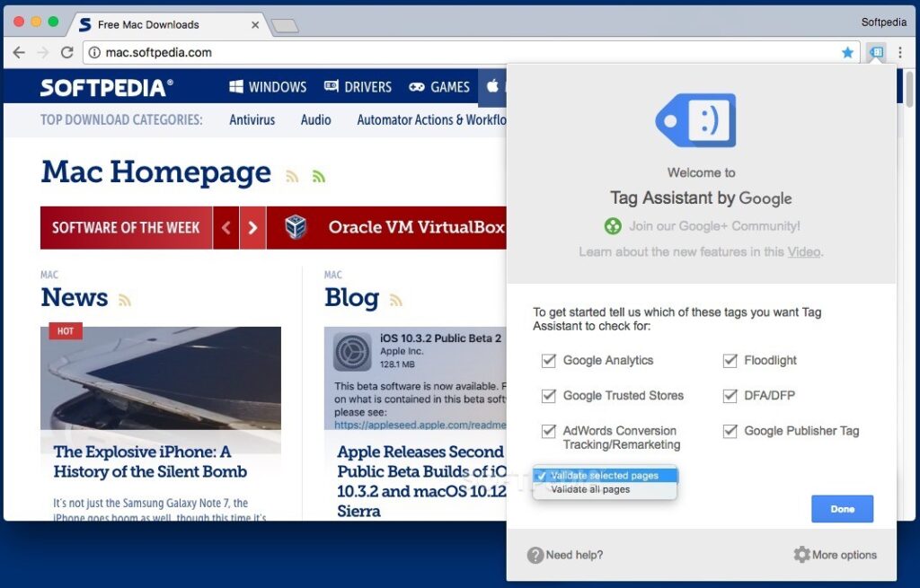Click the Softpedia logo
This screenshot has height=588, width=920.
[106, 87]
